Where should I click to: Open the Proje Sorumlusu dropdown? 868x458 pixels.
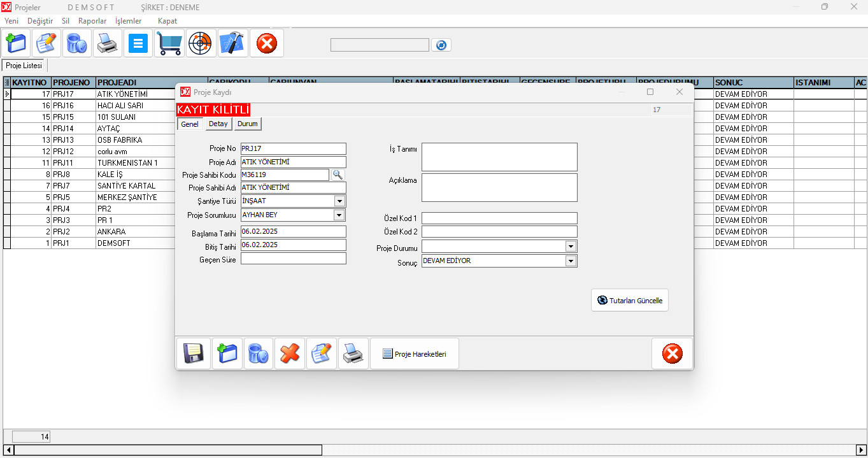click(x=339, y=215)
